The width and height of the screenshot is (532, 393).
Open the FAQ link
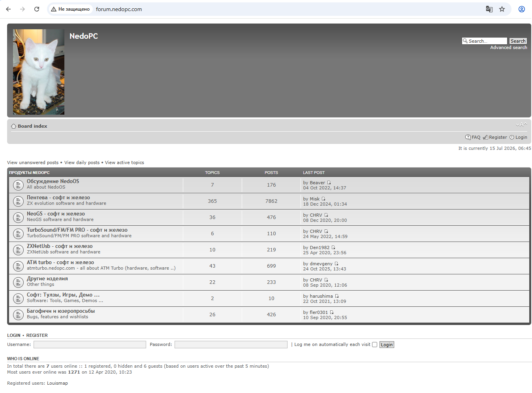point(476,137)
